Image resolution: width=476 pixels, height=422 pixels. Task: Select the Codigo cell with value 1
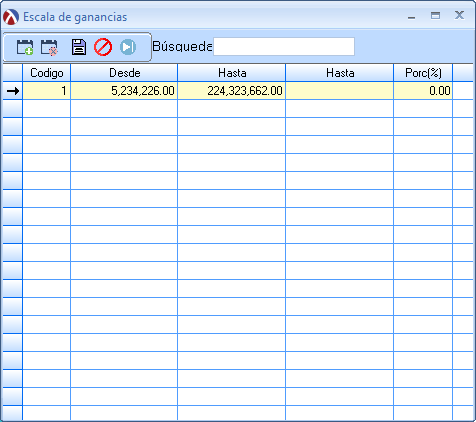[x=47, y=91]
